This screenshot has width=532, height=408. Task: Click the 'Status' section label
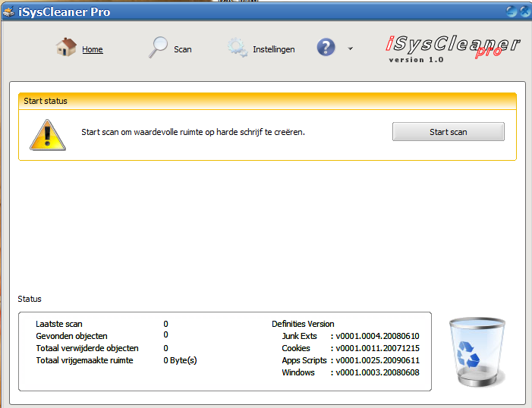coord(30,299)
